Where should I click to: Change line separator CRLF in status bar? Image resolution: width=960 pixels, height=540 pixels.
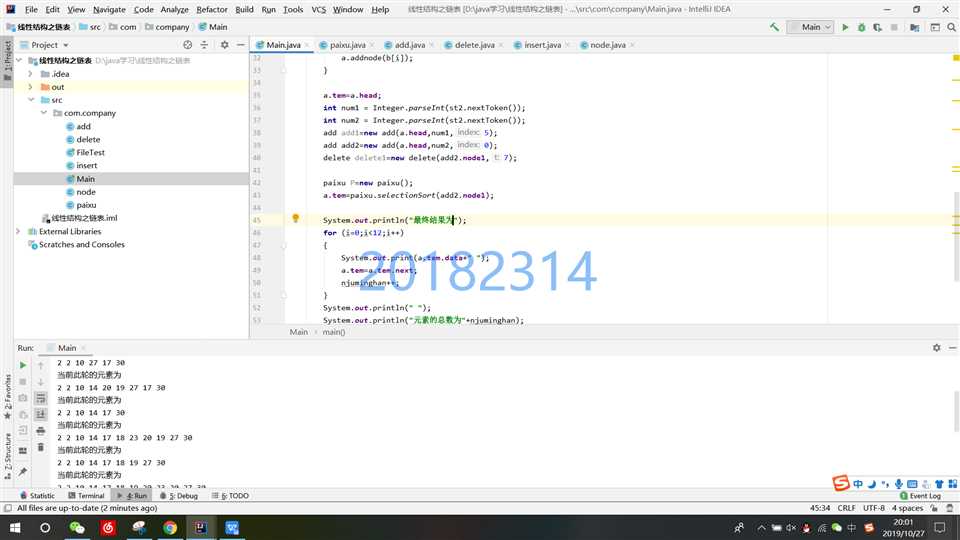coord(846,508)
